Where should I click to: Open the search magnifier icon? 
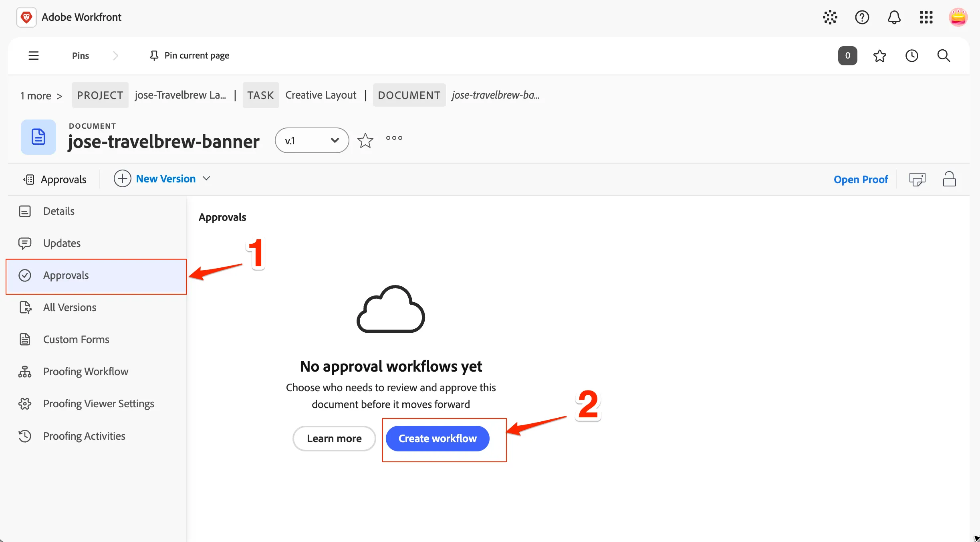coord(944,56)
